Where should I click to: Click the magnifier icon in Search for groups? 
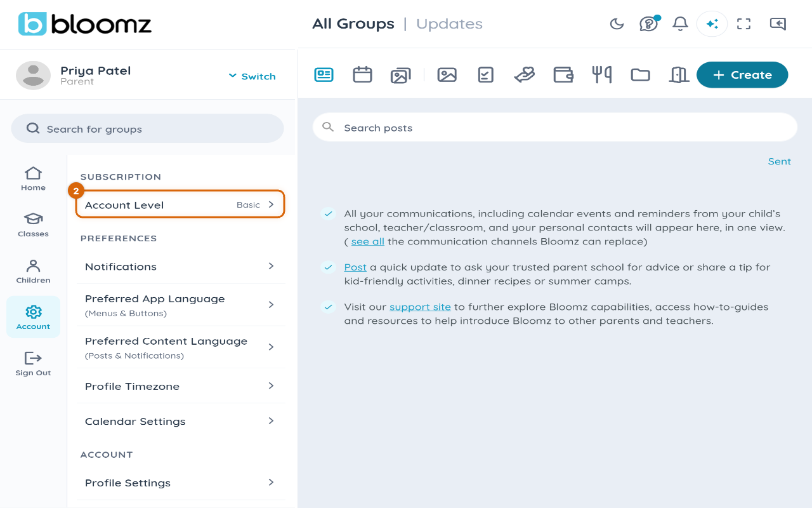click(33, 129)
